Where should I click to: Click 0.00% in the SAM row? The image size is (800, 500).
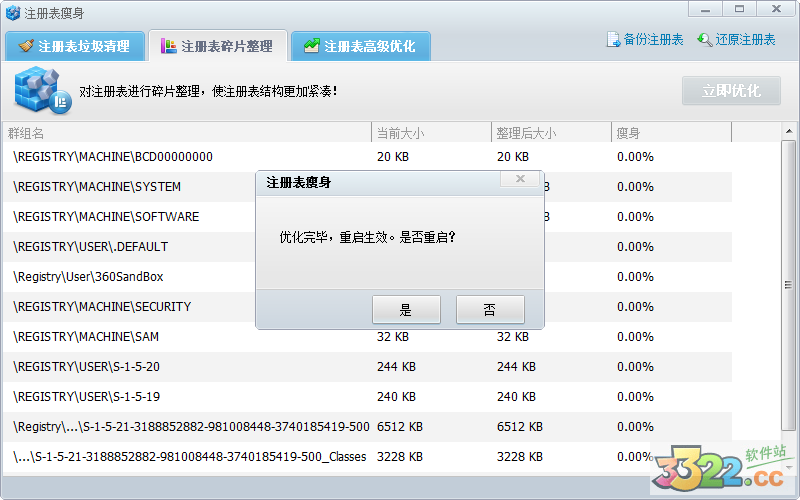pyautogui.click(x=635, y=337)
